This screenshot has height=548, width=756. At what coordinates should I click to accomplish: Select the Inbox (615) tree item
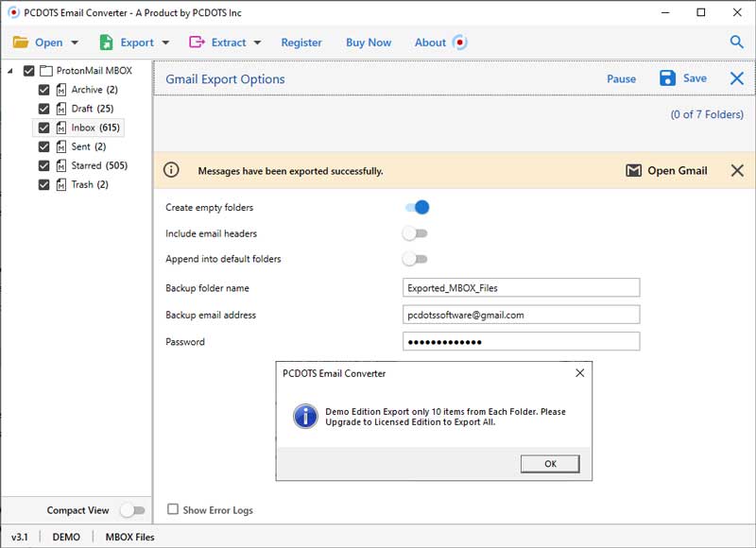95,128
